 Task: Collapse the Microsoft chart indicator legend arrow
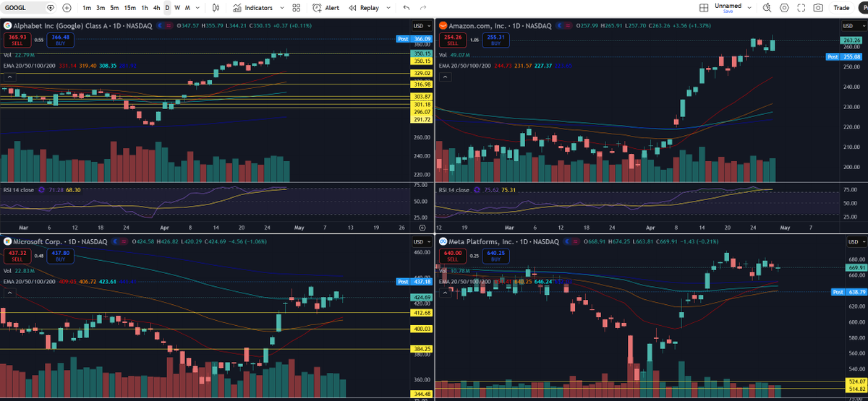[x=10, y=293]
